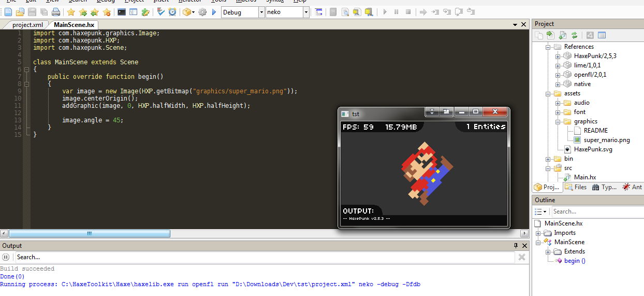644x296 pixels.
Task: Close the current editor document with X
Action: (x=524, y=24)
